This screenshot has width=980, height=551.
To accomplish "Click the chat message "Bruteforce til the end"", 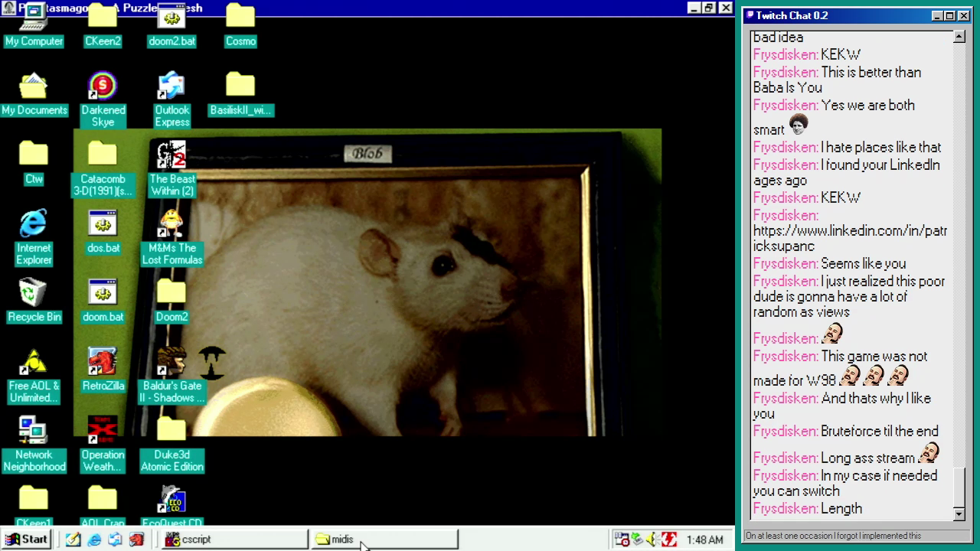I will click(x=879, y=431).
